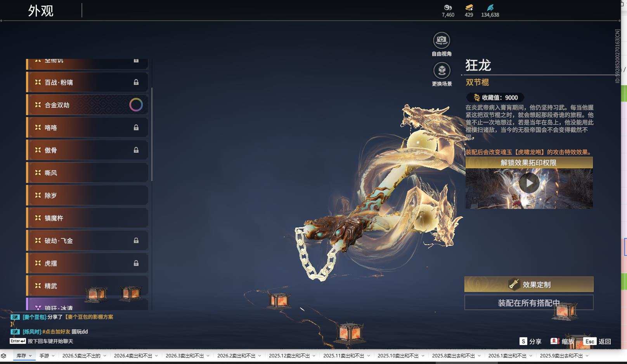Click the collection value (收藏值) coin icon
This screenshot has height=364, width=627.
click(476, 98)
